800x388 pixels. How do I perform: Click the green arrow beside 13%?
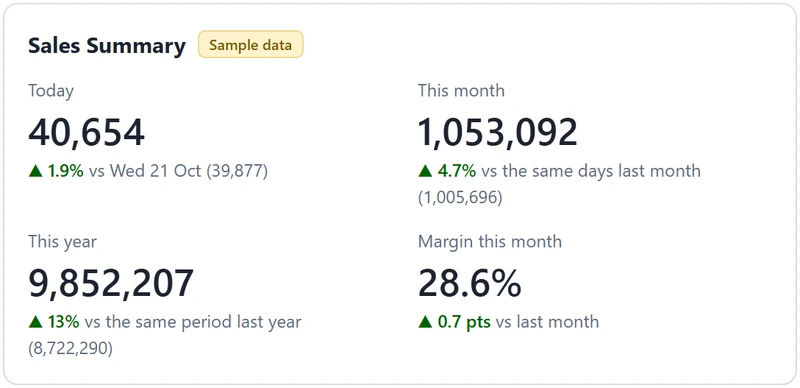tap(35, 322)
